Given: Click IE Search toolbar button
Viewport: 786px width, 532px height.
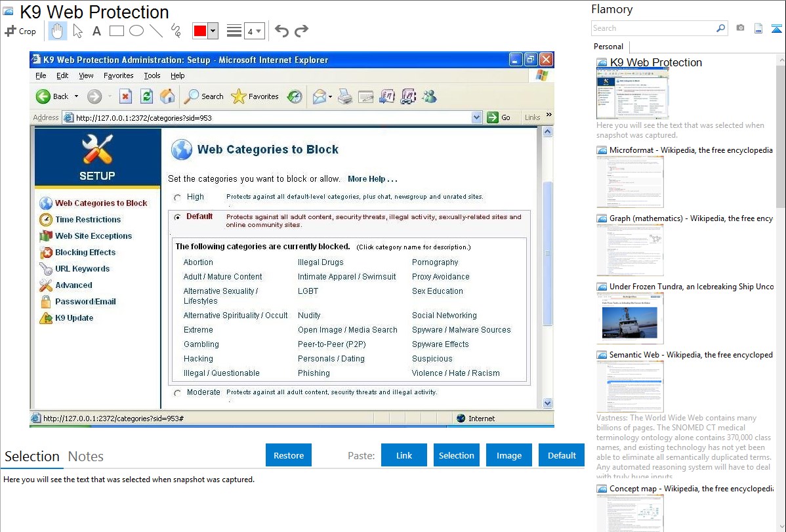Looking at the screenshot, I should click(x=203, y=96).
